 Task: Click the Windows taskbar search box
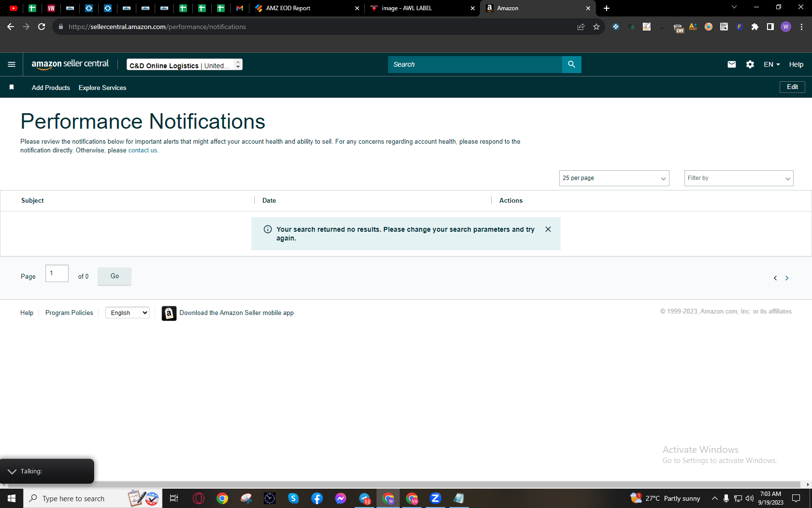93,498
